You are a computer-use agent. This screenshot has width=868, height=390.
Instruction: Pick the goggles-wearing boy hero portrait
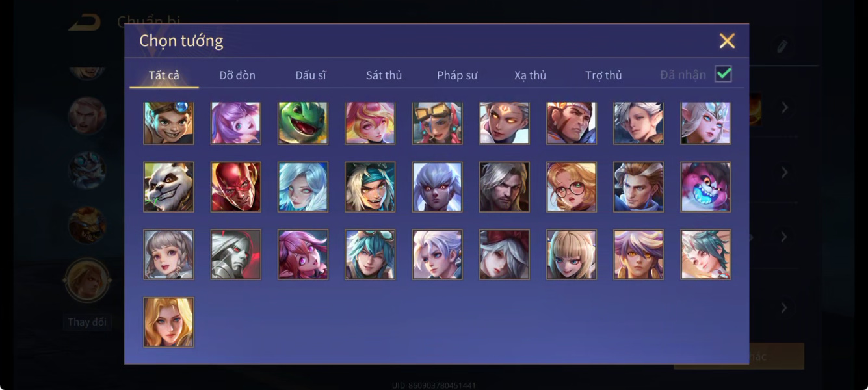tap(168, 122)
